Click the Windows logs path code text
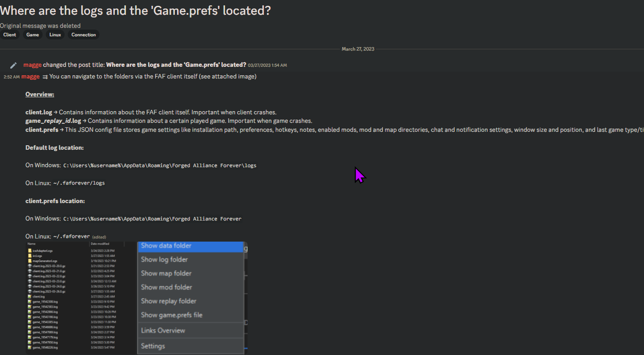The height and width of the screenshot is (355, 644). [160, 165]
